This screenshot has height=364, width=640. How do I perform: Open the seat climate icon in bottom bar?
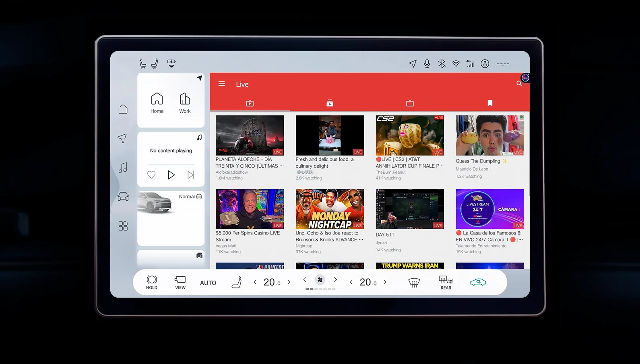237,282
